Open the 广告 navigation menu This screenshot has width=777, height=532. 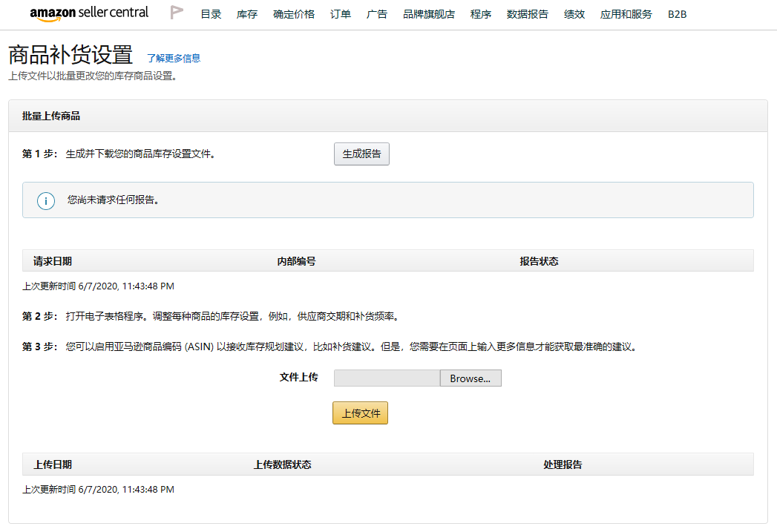[377, 13]
